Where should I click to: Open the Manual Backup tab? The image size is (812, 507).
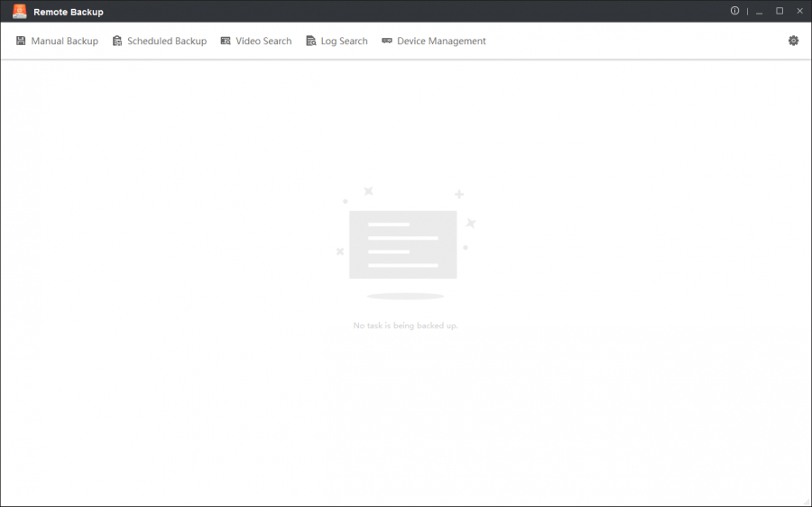(x=57, y=41)
